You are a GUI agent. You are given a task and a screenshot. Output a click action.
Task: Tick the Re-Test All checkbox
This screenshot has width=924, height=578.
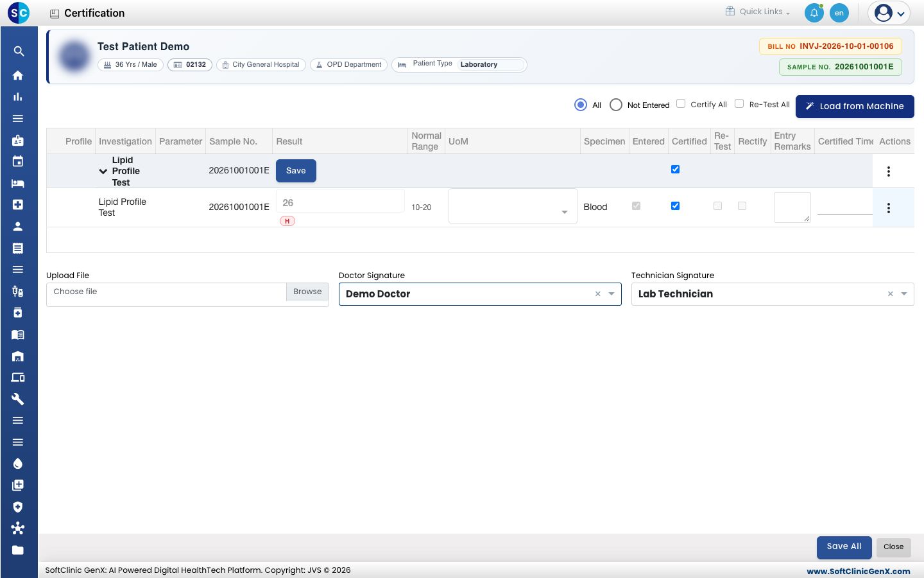pos(739,103)
